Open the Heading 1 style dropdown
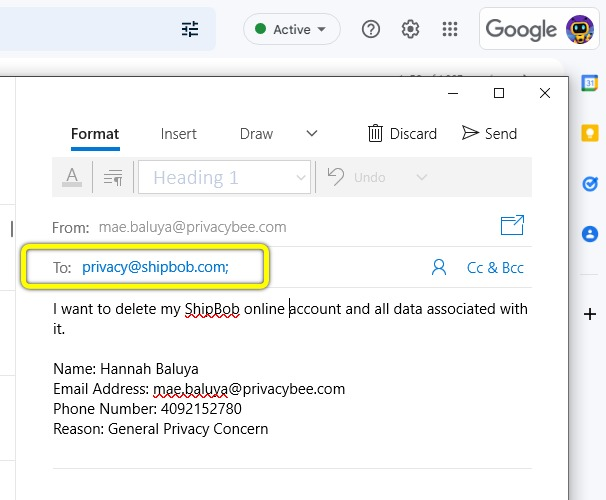Image resolution: width=606 pixels, height=500 pixels. coord(225,177)
